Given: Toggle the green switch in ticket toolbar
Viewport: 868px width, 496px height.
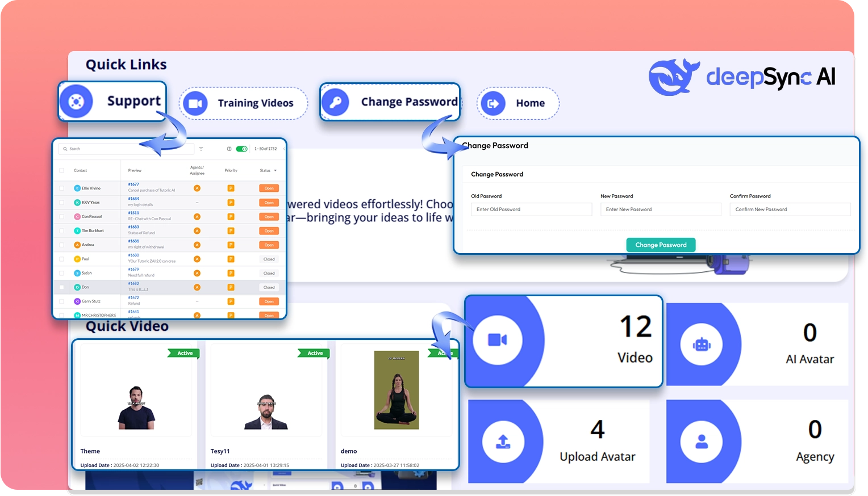Looking at the screenshot, I should point(242,149).
